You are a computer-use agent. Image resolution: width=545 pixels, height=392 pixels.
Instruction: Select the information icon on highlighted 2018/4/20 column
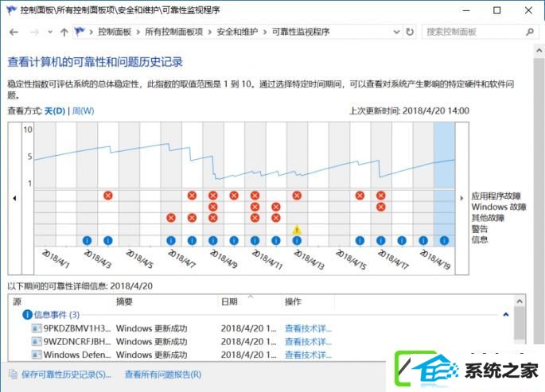(x=444, y=240)
